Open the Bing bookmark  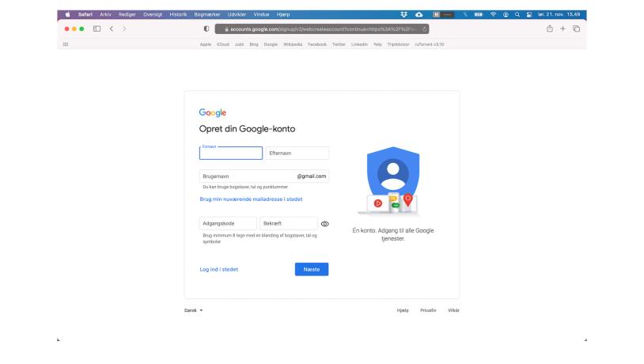[254, 44]
